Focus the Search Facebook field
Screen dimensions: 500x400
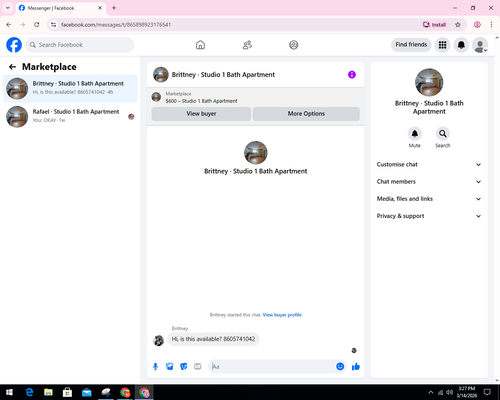[80, 45]
